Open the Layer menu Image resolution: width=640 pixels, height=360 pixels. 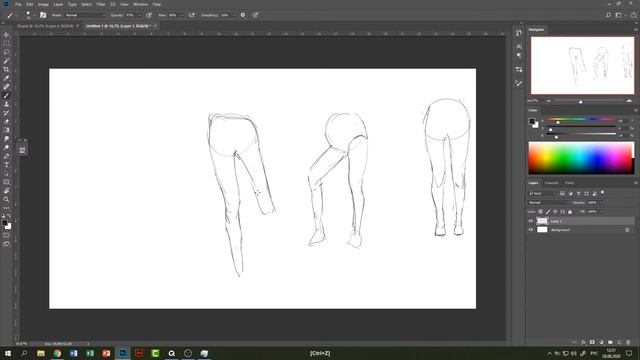click(58, 4)
